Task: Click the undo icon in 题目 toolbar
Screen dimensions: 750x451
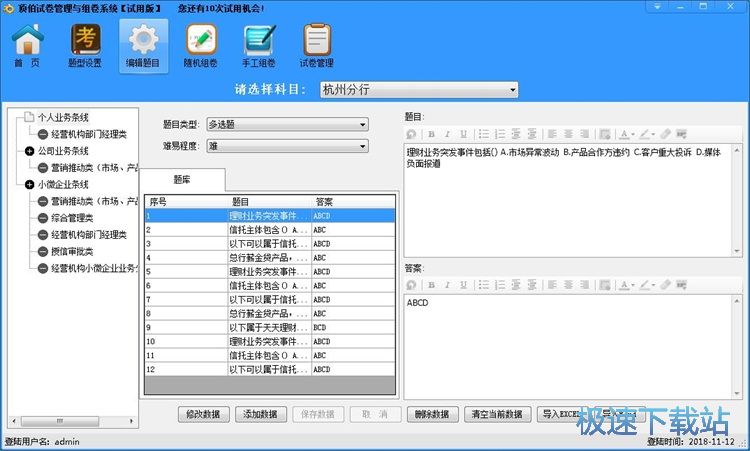Action: pos(411,134)
